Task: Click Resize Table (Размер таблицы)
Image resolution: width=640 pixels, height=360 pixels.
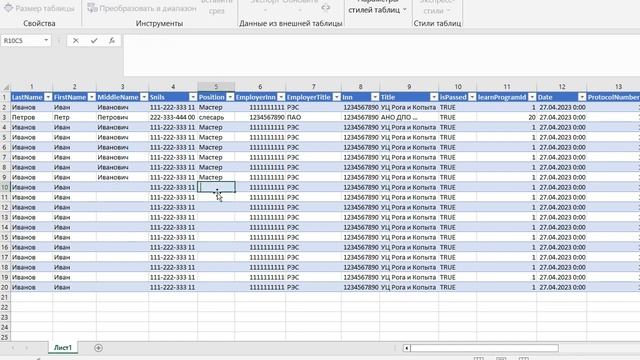Action: tap(39, 8)
